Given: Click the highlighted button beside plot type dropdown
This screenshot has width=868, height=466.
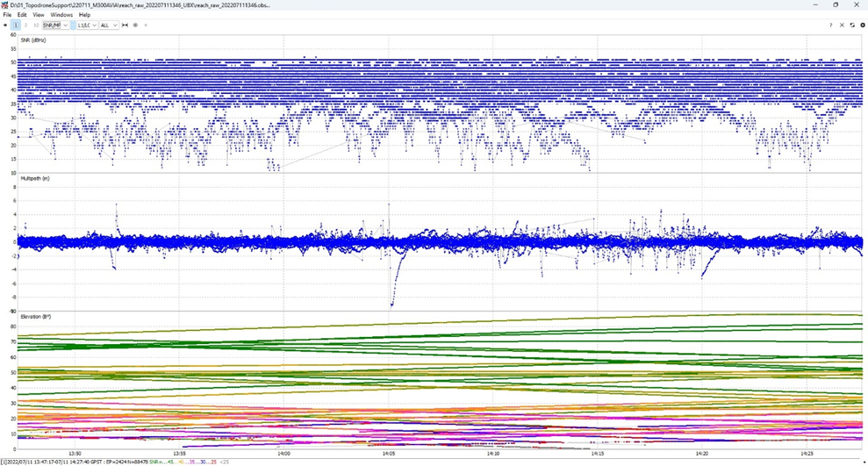Looking at the screenshot, I should [x=73, y=25].
